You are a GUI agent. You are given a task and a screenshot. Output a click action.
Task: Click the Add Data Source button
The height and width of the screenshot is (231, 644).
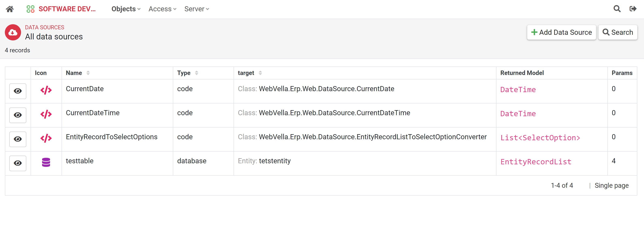pos(561,32)
